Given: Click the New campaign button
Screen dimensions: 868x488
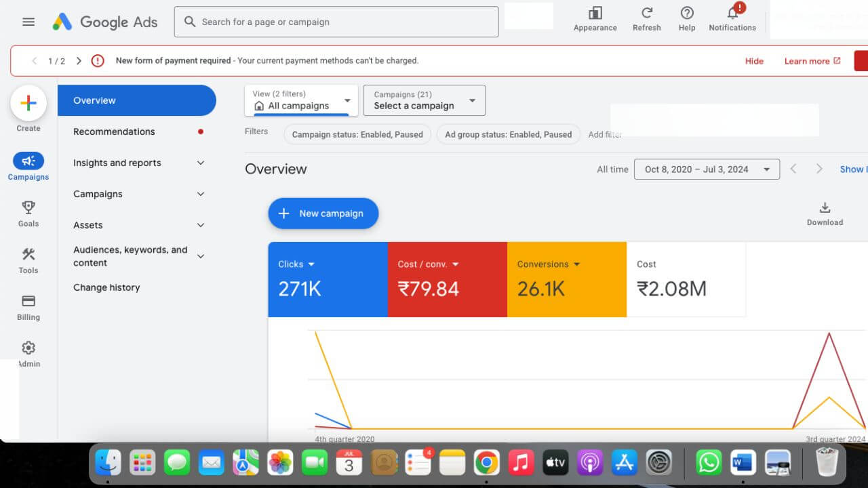Looking at the screenshot, I should [323, 213].
